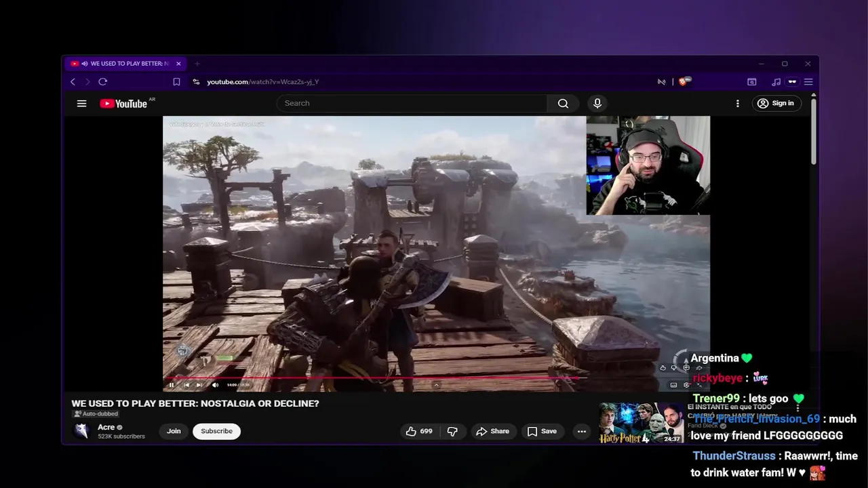Open a new browser tab
Screen dimensions: 868x488
pos(197,64)
